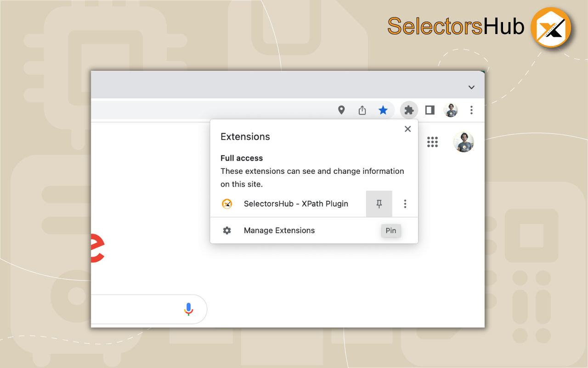This screenshot has width=588, height=368.
Task: Open the Manage Extensions gear icon
Action: 227,230
